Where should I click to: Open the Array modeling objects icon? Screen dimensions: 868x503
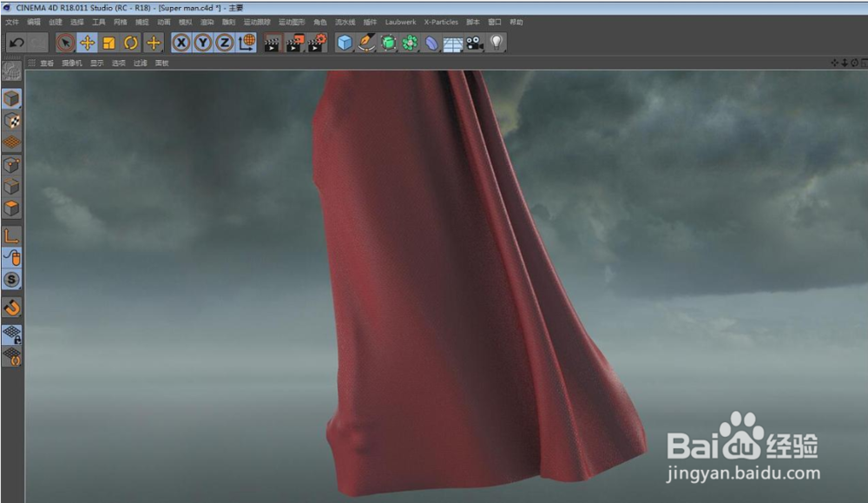[410, 43]
